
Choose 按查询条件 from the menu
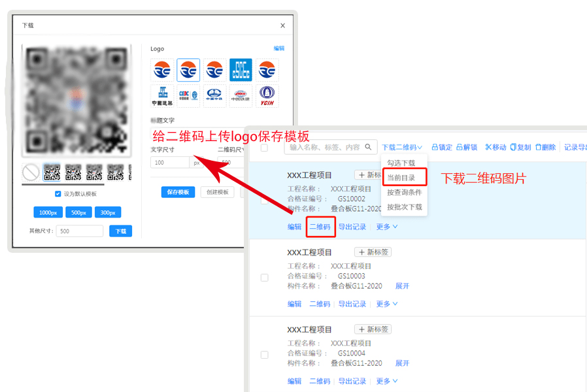405,192
